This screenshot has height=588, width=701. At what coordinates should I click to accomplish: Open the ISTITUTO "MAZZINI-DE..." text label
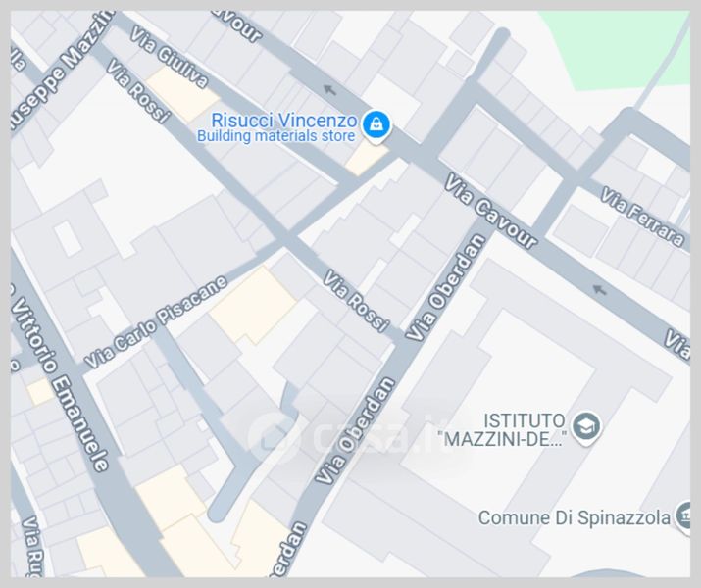[504, 430]
